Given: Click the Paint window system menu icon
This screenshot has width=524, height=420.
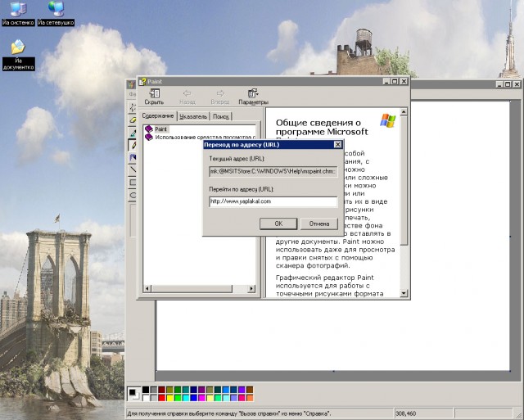Looking at the screenshot, I should (131, 84).
